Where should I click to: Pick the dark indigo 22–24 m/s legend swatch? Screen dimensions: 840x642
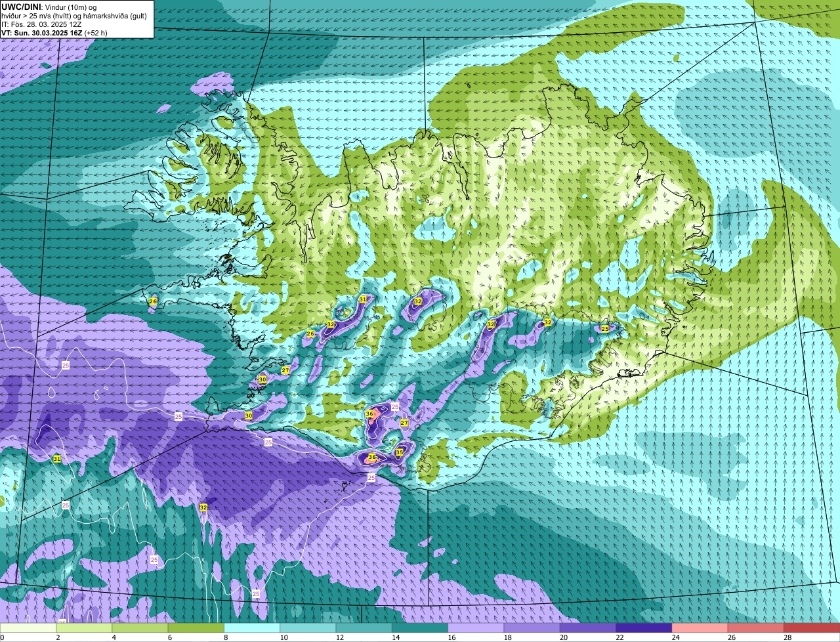(x=644, y=628)
